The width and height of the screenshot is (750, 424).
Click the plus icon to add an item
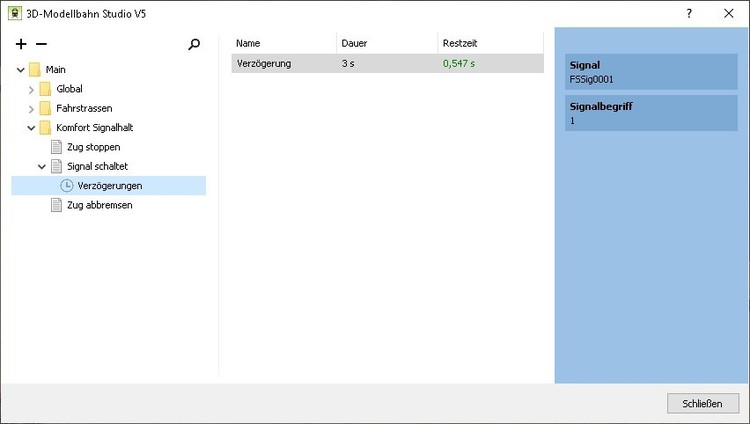(21, 44)
